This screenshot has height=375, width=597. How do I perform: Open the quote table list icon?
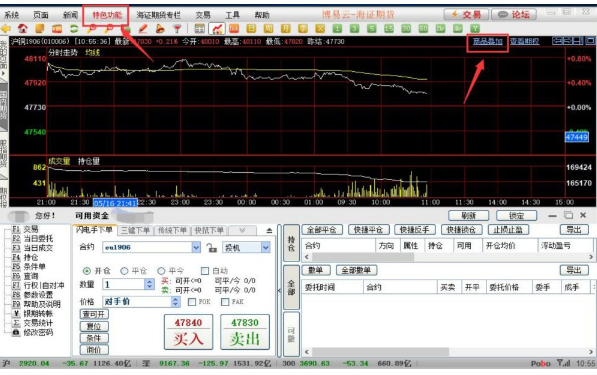[200, 29]
